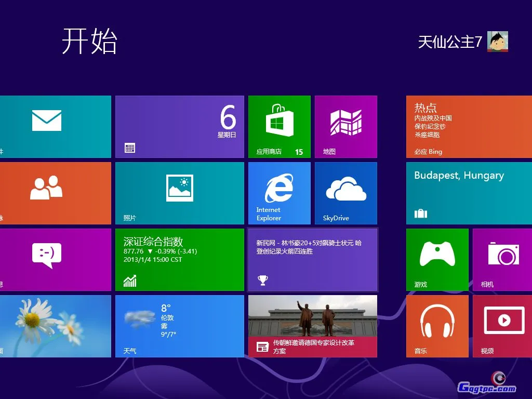Launch Internet Explorer
The width and height of the screenshot is (532, 399).
coord(279,193)
